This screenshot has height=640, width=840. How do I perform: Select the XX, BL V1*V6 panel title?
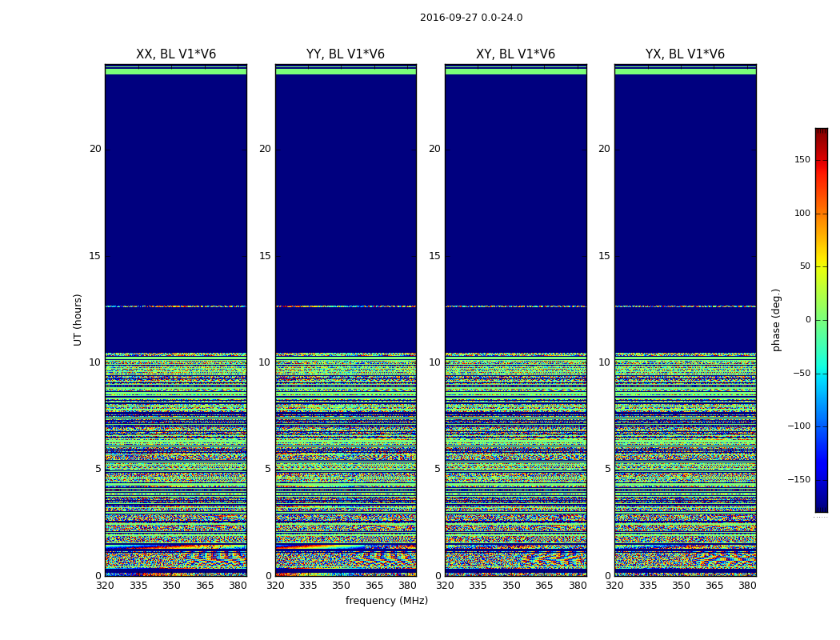point(175,54)
